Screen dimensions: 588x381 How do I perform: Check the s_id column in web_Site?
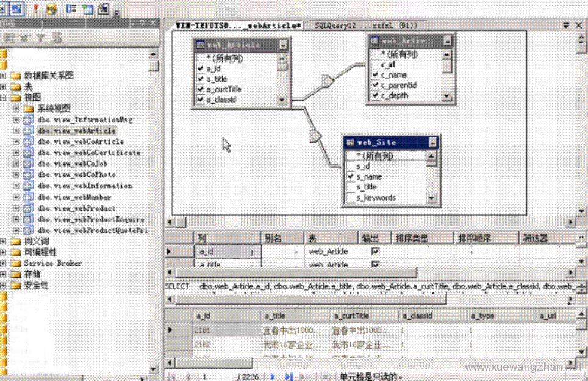click(x=351, y=166)
